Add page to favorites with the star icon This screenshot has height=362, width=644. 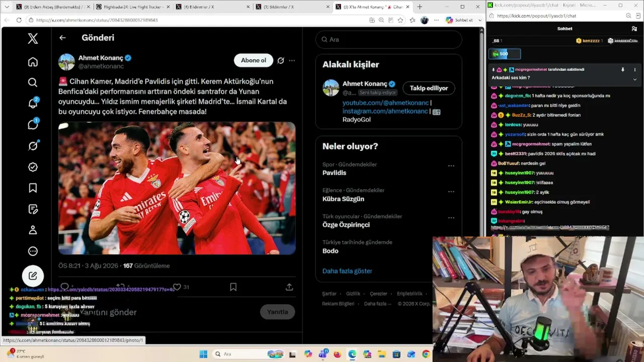[x=400, y=20]
